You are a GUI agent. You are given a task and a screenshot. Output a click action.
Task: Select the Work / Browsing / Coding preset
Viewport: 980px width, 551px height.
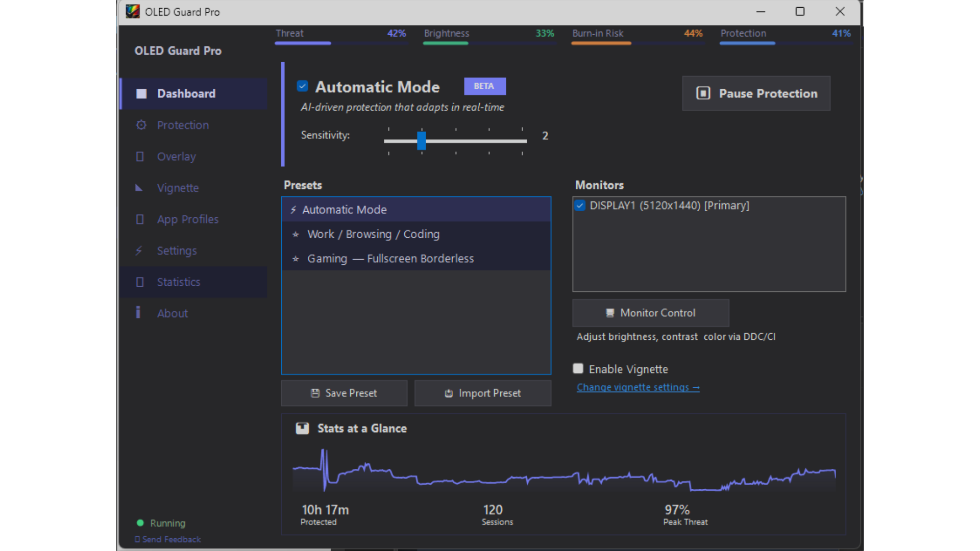click(373, 234)
